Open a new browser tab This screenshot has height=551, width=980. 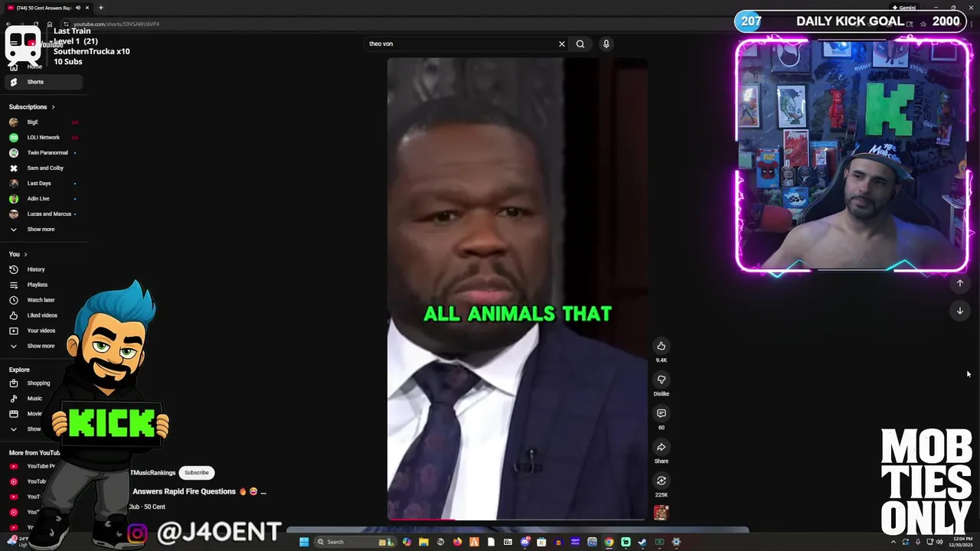101,8
